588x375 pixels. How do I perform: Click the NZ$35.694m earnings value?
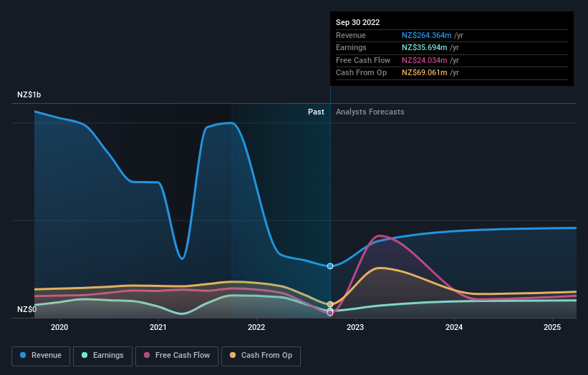pyautogui.click(x=425, y=47)
